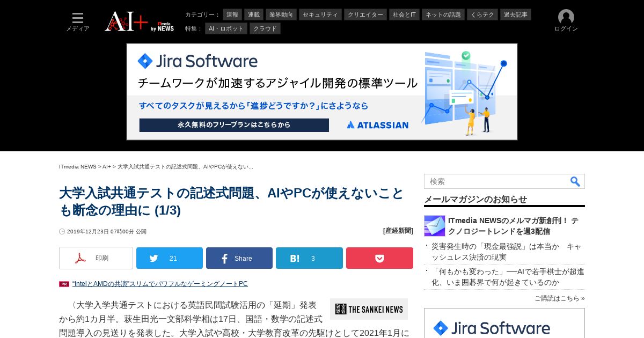Click the mail magazine envelope icon

coord(435,226)
